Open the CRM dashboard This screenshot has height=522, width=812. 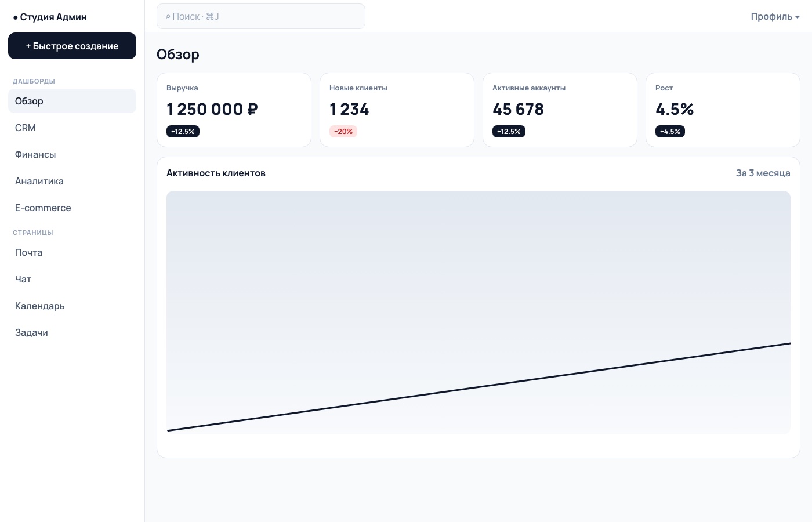click(72, 128)
